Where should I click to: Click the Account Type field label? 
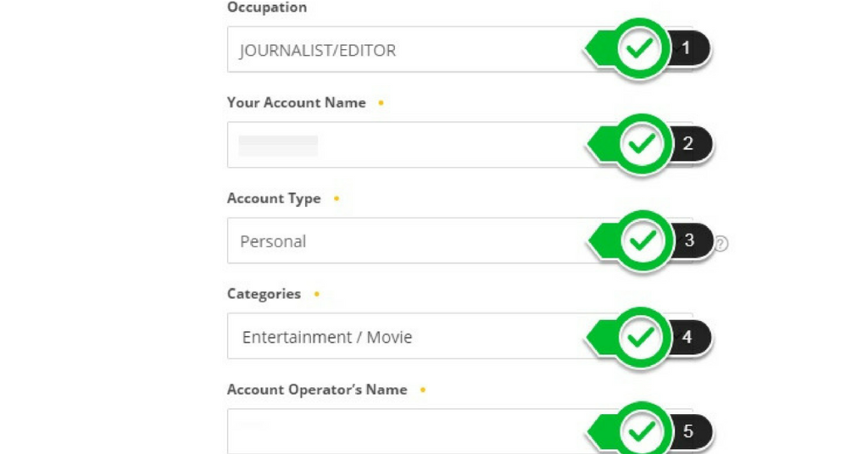[x=274, y=198]
